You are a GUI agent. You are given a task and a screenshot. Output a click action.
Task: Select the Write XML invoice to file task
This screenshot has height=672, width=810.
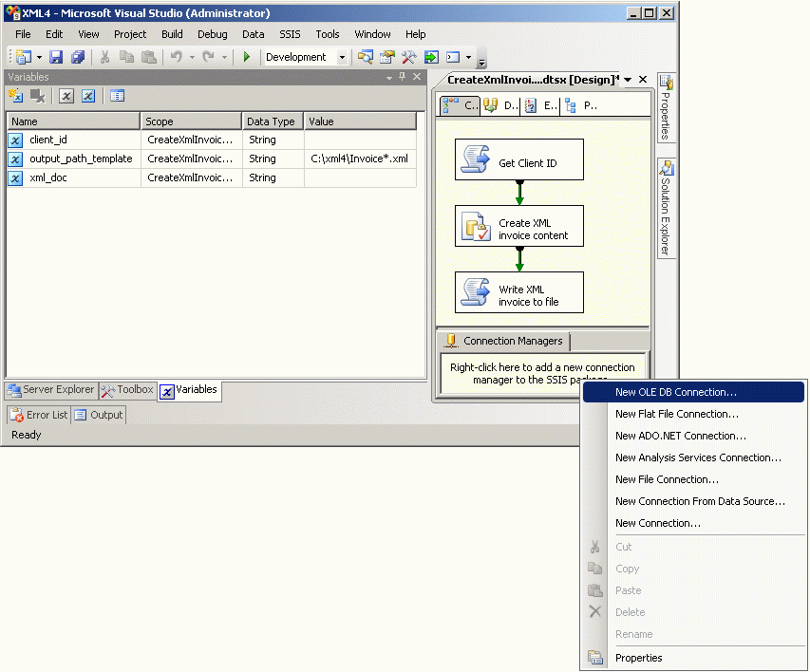(518, 293)
